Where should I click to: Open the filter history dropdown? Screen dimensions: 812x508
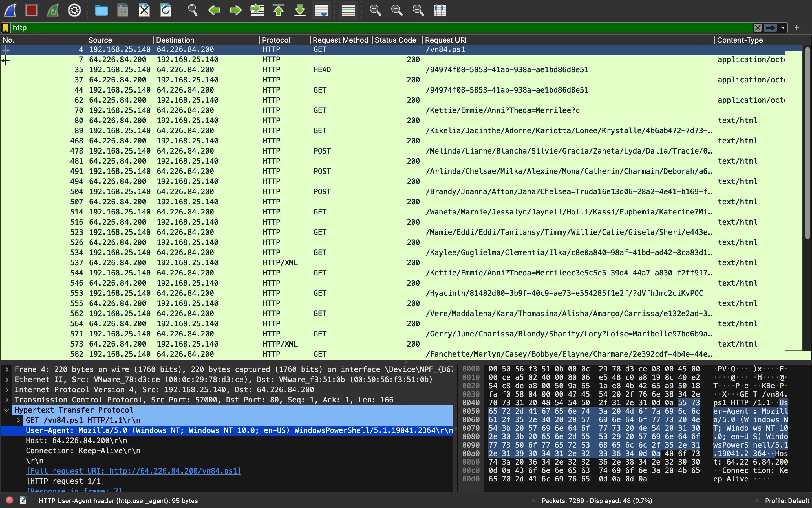pyautogui.click(x=783, y=28)
